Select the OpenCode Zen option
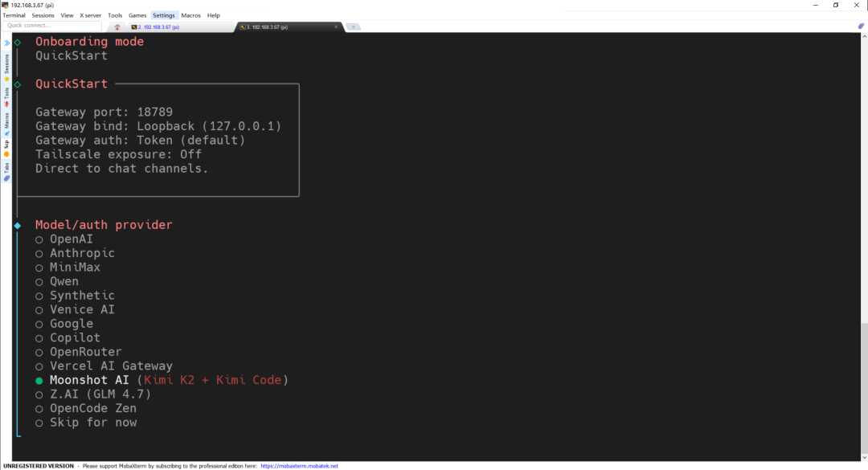The height and width of the screenshot is (470, 868). click(x=86, y=409)
